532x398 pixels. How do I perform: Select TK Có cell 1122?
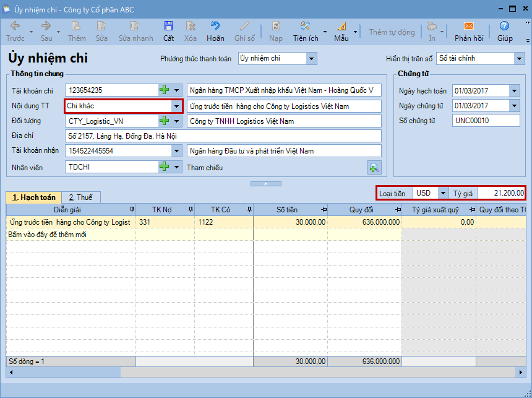point(224,222)
